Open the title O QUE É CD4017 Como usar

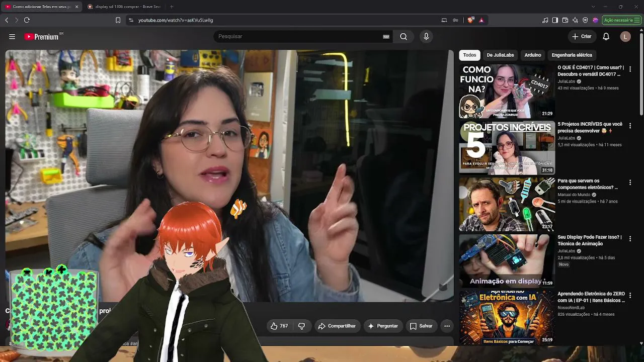[591, 71]
